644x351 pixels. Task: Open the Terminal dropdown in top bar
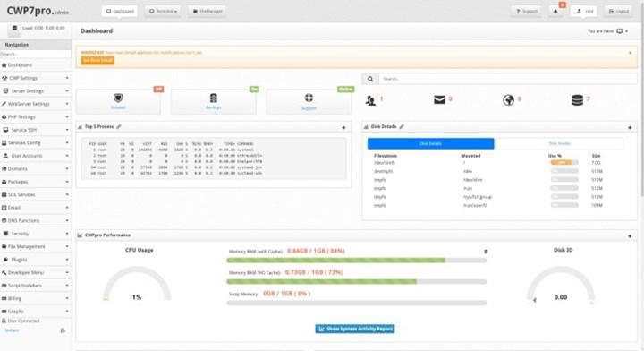(163, 11)
